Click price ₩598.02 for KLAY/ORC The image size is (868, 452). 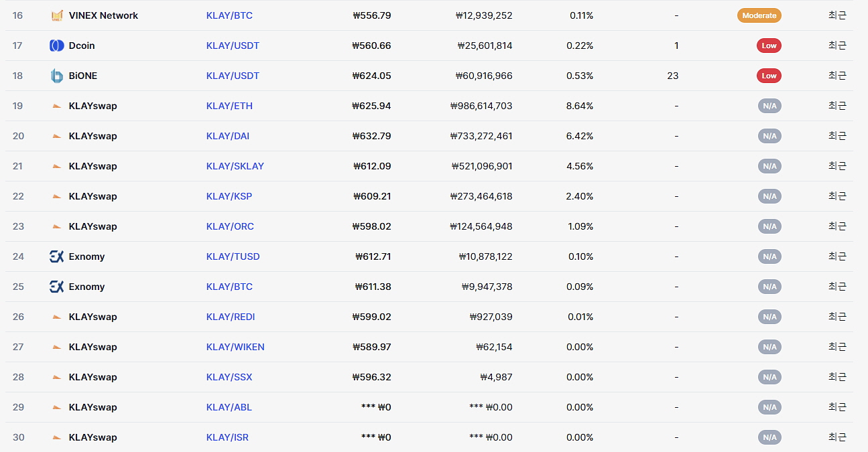(372, 226)
